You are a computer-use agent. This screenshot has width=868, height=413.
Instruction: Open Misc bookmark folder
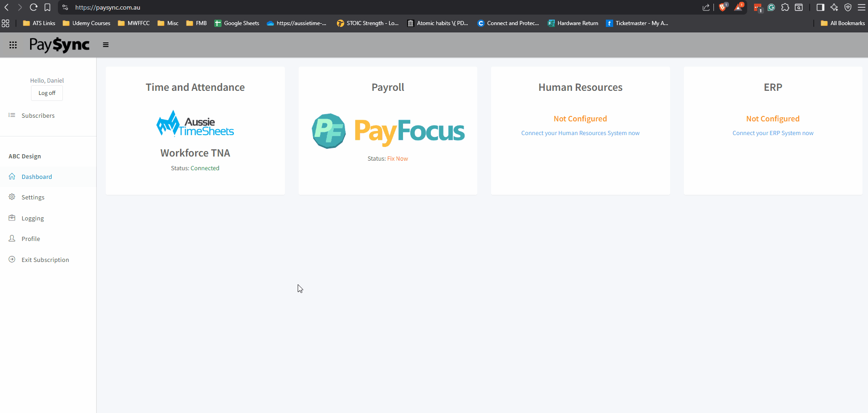(168, 23)
